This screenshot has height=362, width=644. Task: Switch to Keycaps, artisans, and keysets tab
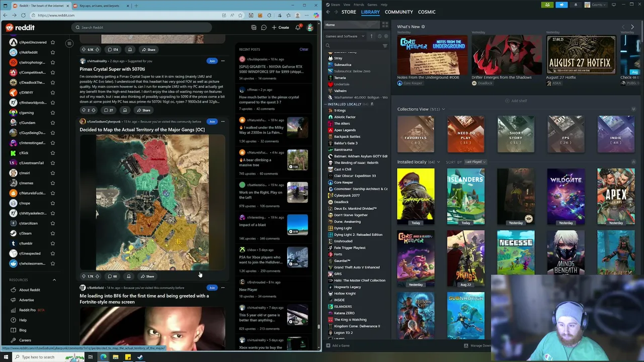pos(99,6)
